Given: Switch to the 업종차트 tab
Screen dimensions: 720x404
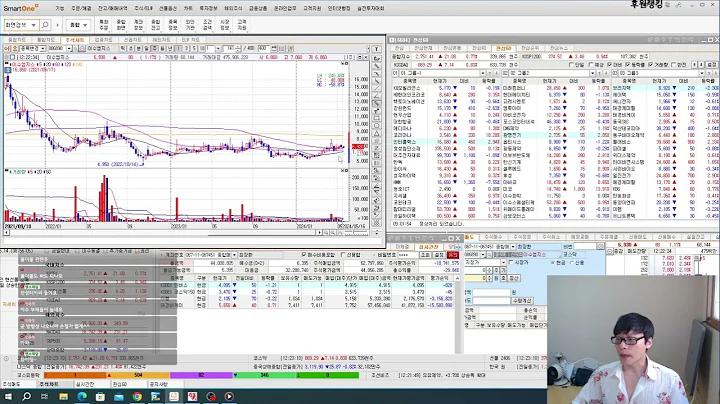Looking at the screenshot, I should coord(104,40).
